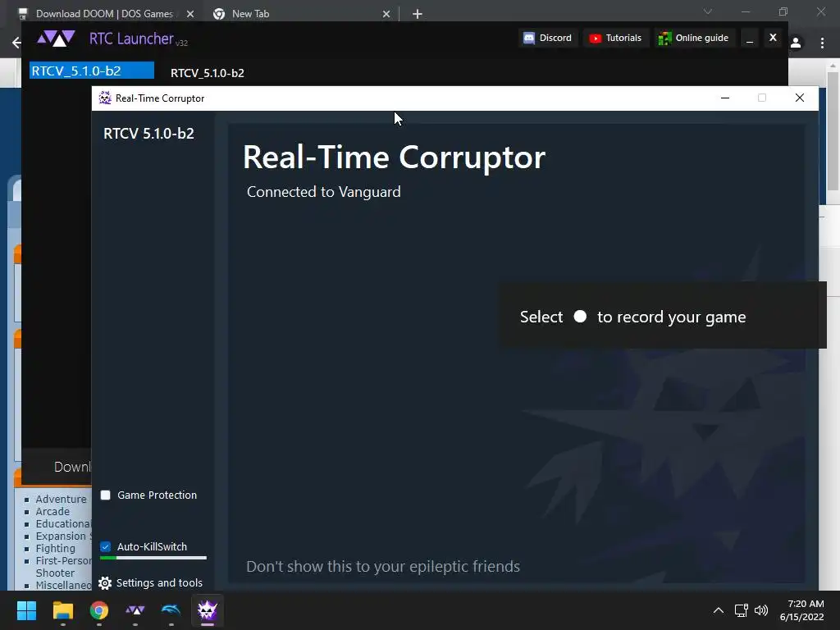Open the Chrome profile icon
Viewport: 840px width, 630px height.
pos(796,43)
